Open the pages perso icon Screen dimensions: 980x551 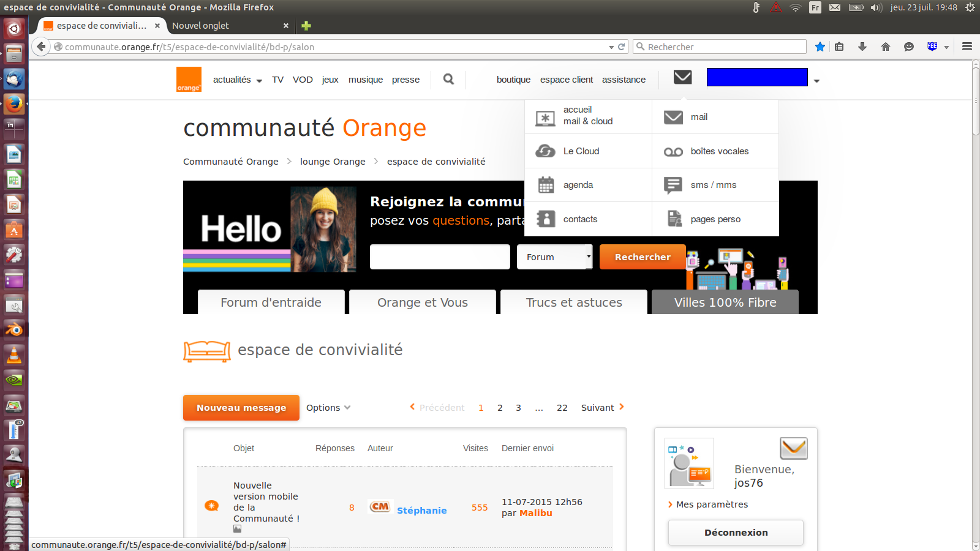(673, 219)
